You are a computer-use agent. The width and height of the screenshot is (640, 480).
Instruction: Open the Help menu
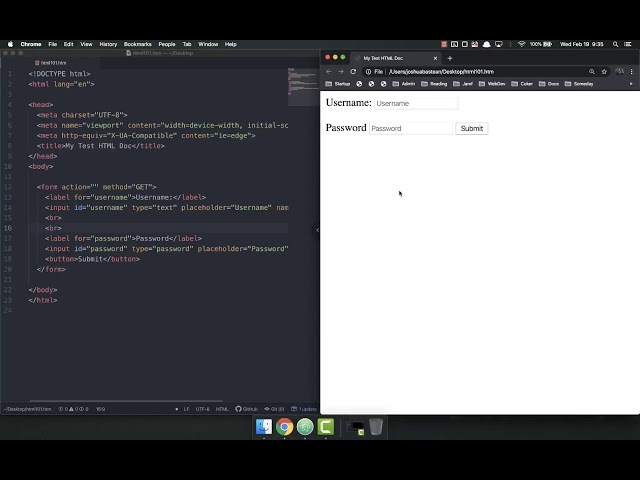[x=231, y=44]
